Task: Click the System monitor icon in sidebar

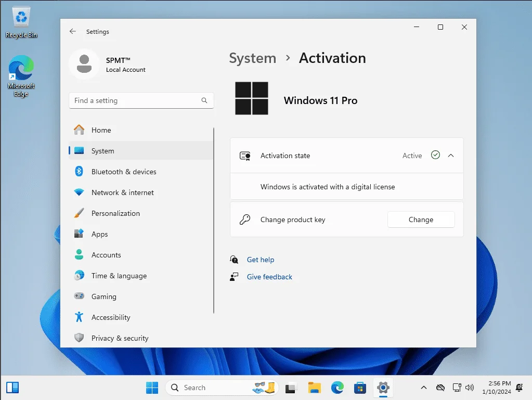Action: pos(79,151)
